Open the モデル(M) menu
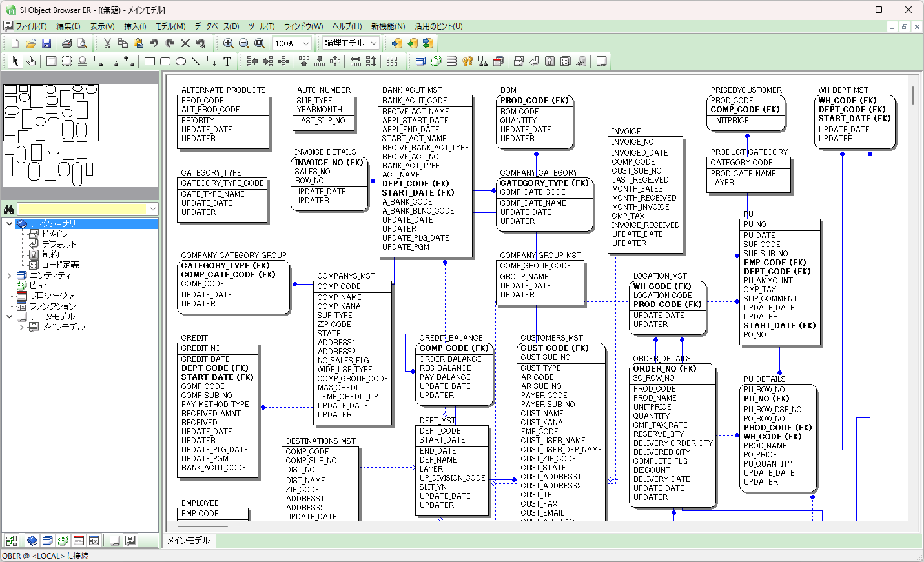 pyautogui.click(x=170, y=26)
